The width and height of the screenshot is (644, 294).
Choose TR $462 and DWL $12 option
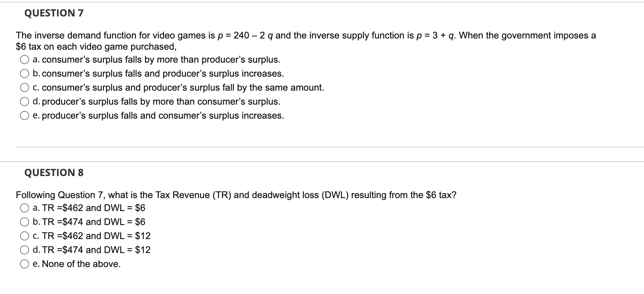24,236
